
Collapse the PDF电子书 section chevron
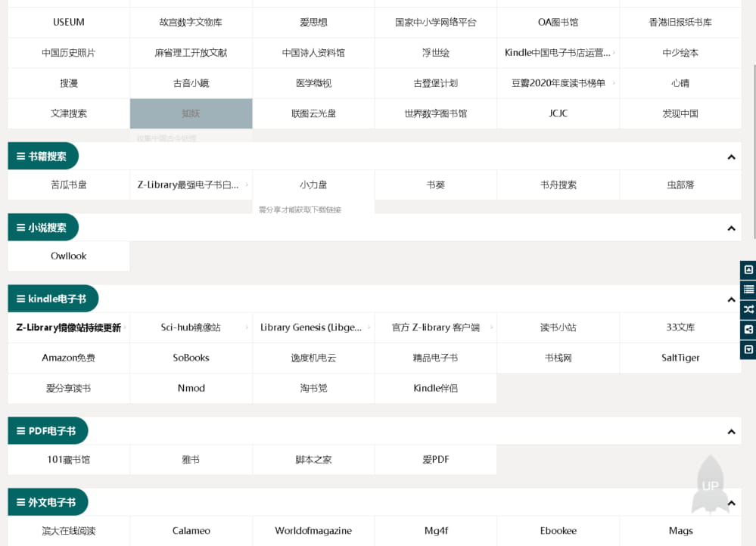click(x=731, y=432)
